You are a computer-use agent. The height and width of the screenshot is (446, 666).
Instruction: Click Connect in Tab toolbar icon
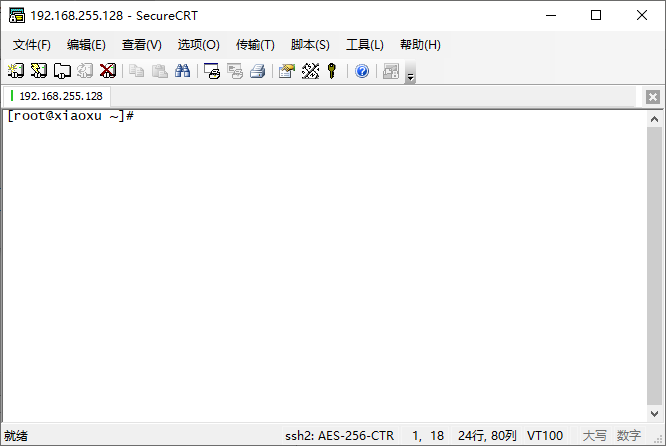click(62, 71)
